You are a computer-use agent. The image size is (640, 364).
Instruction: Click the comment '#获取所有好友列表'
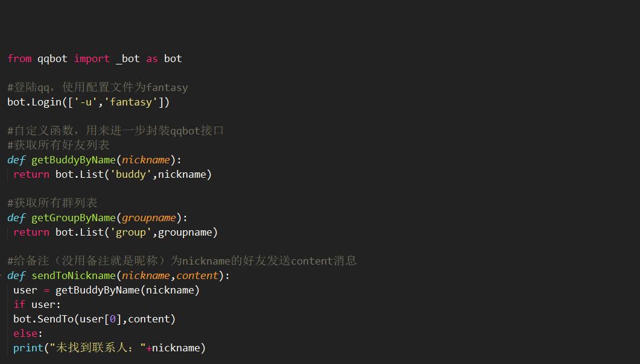[x=59, y=145]
